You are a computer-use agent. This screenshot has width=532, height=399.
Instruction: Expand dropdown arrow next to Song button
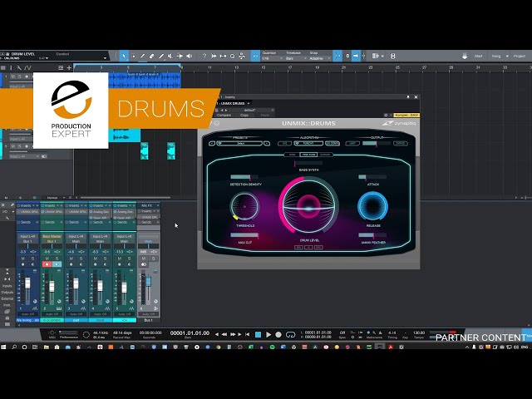pyautogui.click(x=507, y=57)
